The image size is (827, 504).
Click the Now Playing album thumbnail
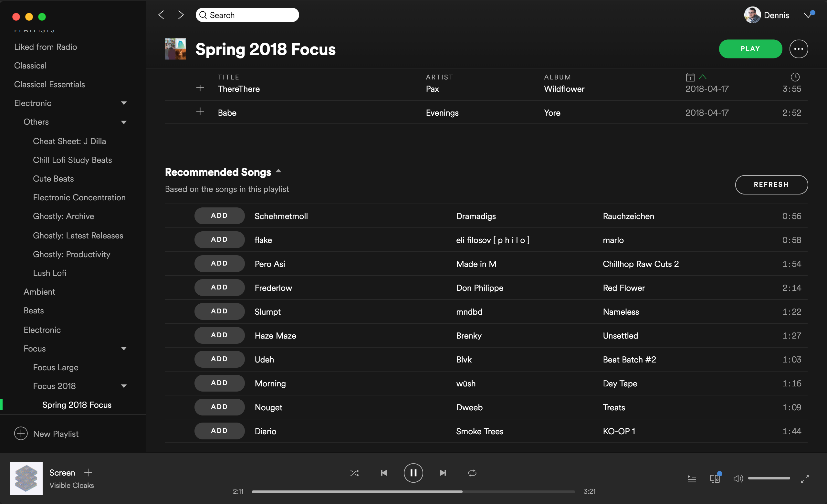[x=26, y=478]
